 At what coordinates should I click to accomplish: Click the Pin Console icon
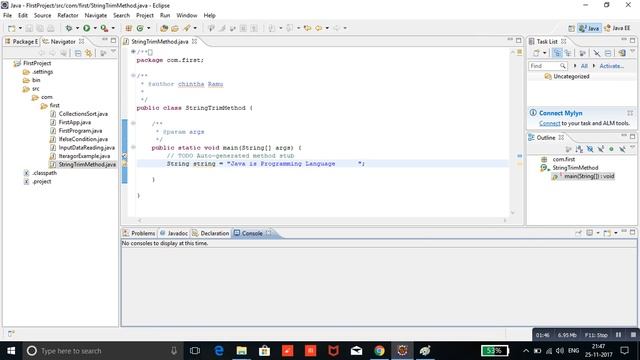(x=578, y=233)
